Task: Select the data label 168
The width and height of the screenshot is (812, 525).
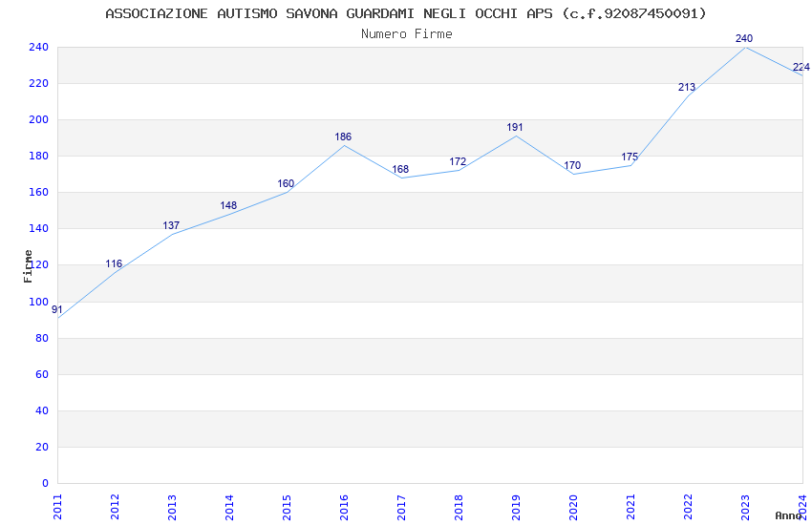Action: tap(400, 169)
